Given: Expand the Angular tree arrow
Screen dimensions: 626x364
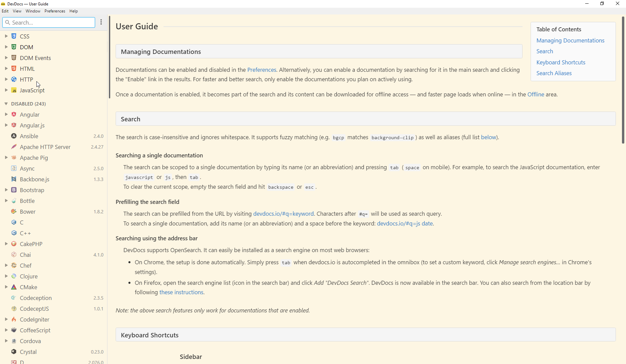Looking at the screenshot, I should (x=6, y=114).
